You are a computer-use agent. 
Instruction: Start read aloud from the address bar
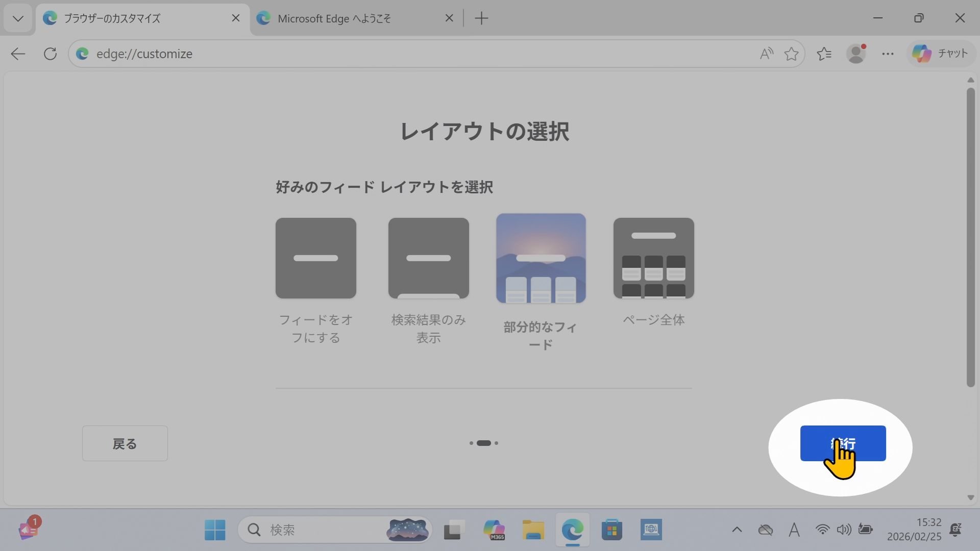766,54
